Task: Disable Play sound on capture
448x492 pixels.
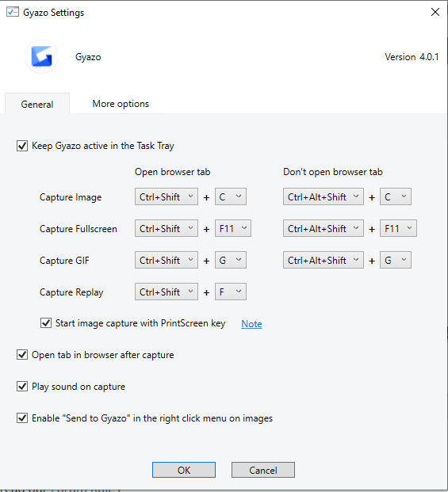Action: click(x=22, y=387)
